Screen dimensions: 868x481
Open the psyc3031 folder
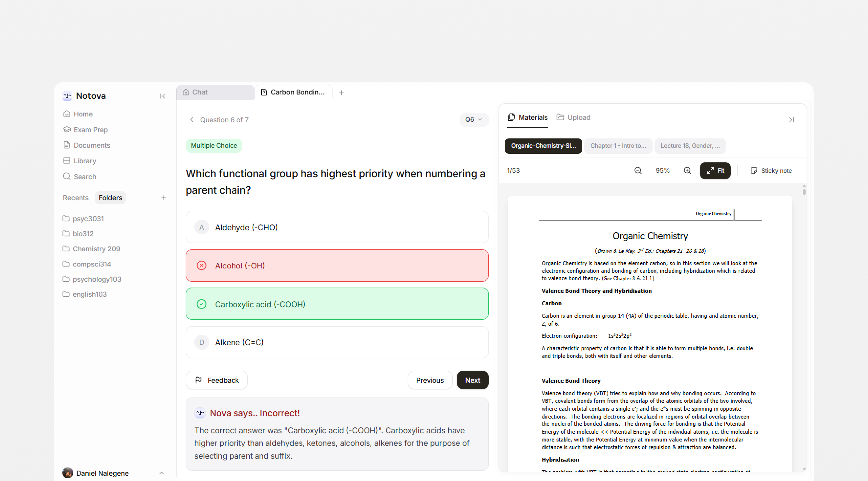[x=83, y=219]
